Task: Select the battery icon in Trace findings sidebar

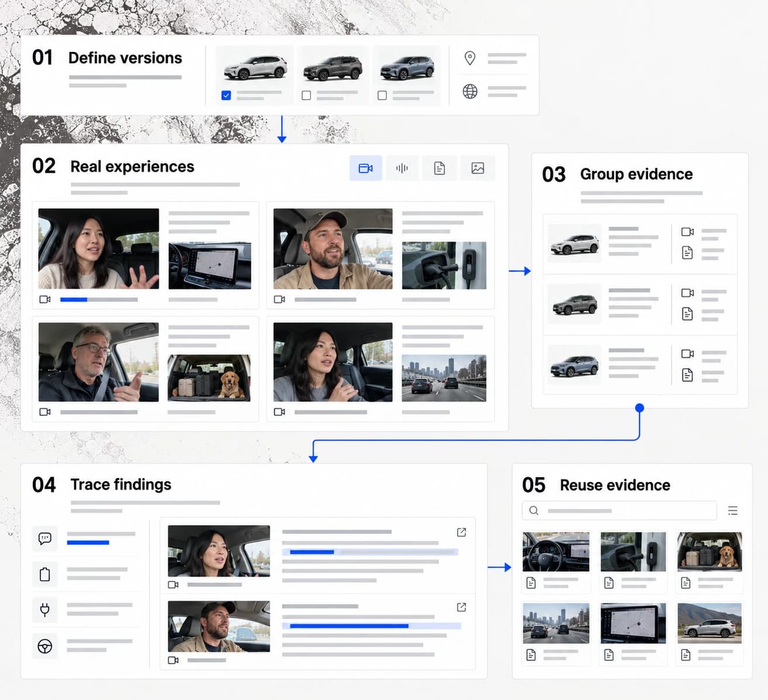Action: (x=45, y=574)
